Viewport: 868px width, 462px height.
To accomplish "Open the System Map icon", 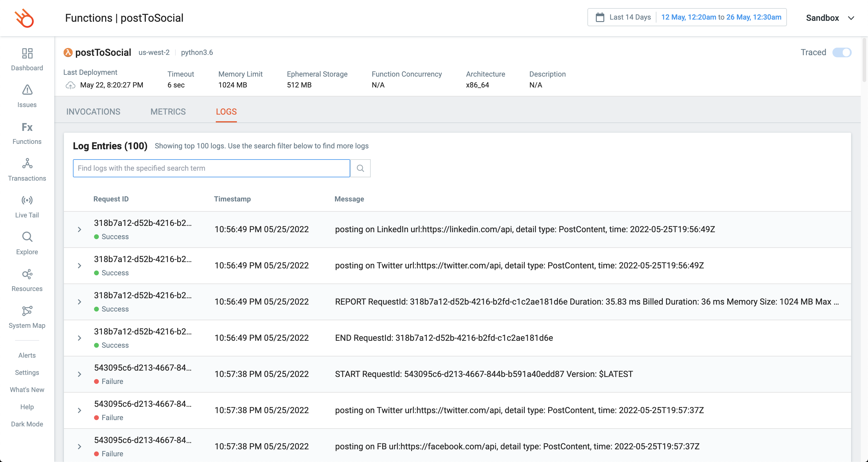I will coord(27,311).
